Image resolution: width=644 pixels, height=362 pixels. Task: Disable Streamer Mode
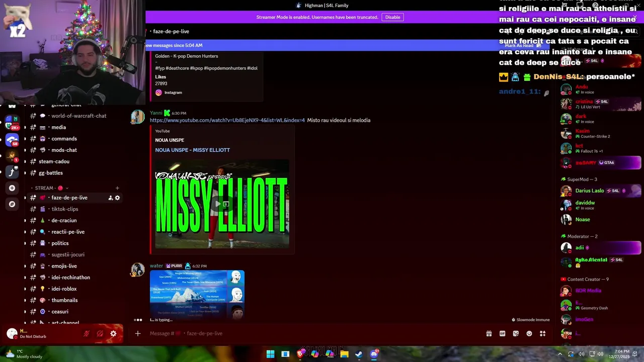coord(392,17)
